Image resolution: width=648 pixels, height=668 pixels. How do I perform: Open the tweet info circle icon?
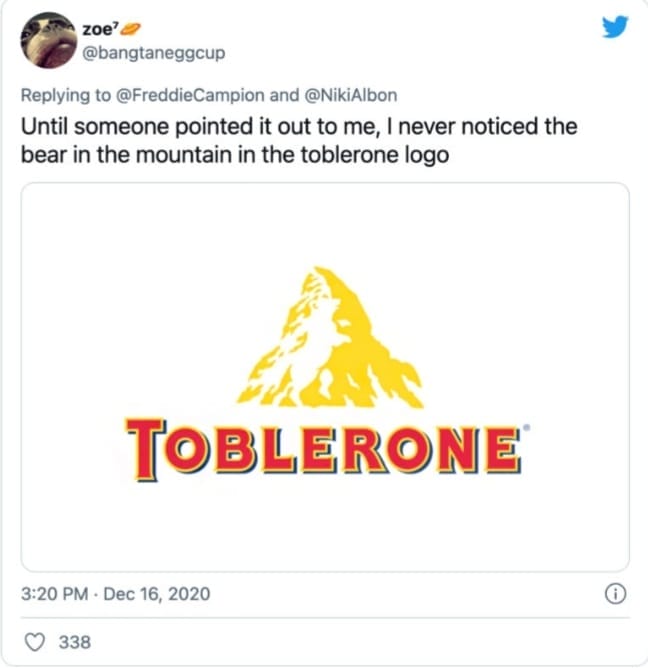point(616,593)
